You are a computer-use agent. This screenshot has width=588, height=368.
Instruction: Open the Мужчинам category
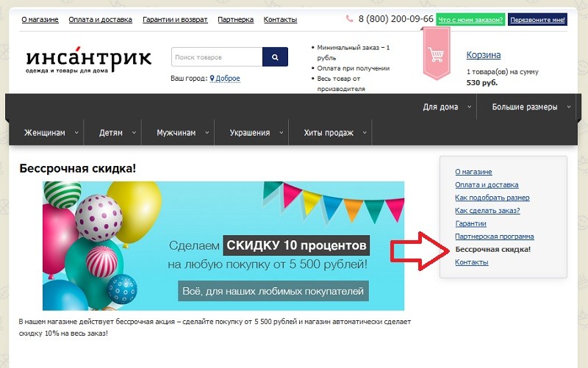[176, 133]
